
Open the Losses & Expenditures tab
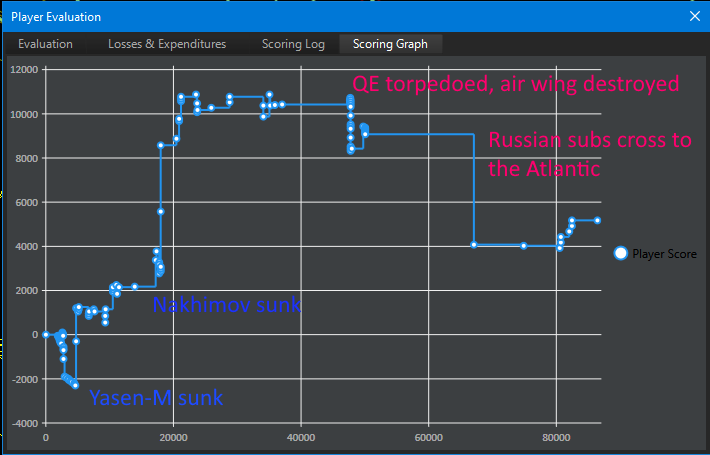[x=167, y=44]
